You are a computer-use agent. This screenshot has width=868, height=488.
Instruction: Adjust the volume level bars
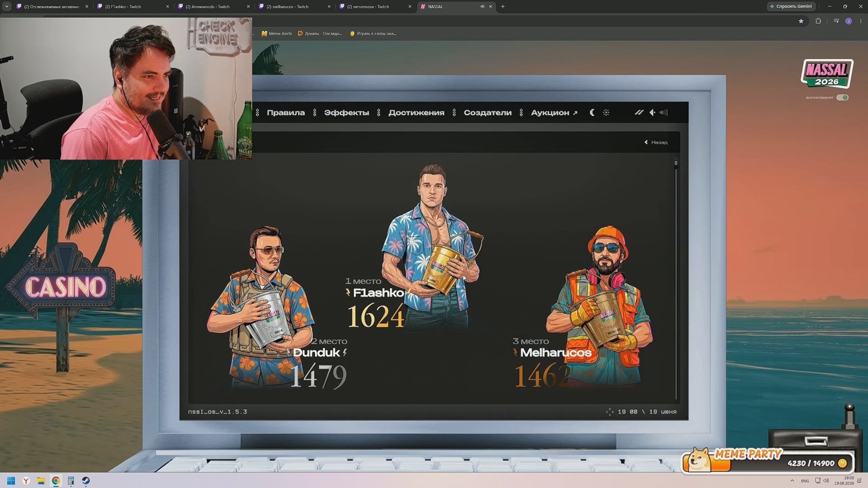pos(664,113)
